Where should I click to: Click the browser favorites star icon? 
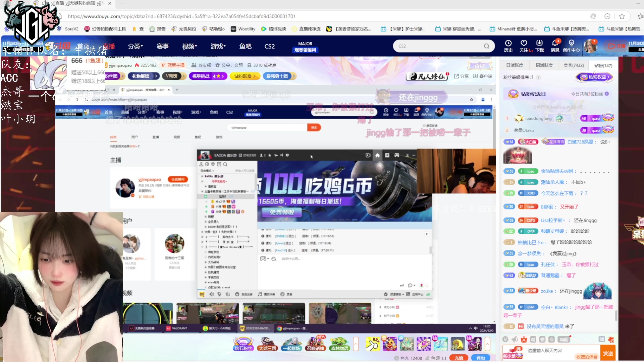coord(622,16)
